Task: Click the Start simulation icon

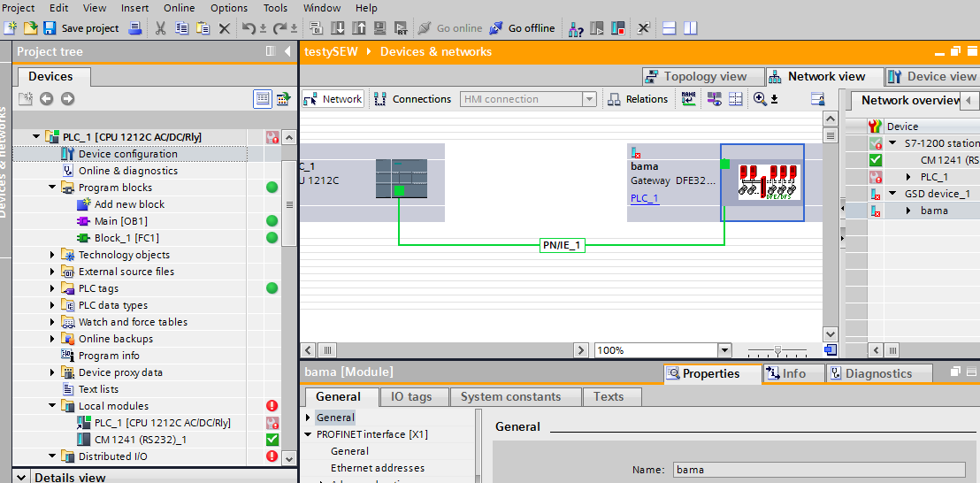Action: pos(380,28)
